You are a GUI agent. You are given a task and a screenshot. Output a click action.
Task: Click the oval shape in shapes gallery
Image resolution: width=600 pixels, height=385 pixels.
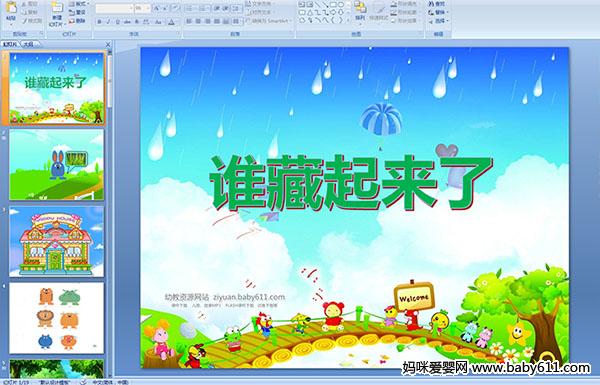341,5
